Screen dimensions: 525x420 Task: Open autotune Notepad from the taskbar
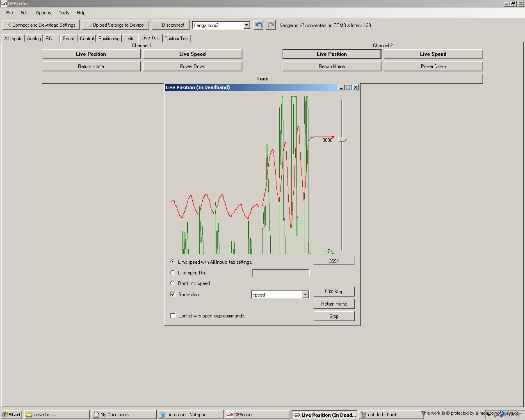point(190,415)
